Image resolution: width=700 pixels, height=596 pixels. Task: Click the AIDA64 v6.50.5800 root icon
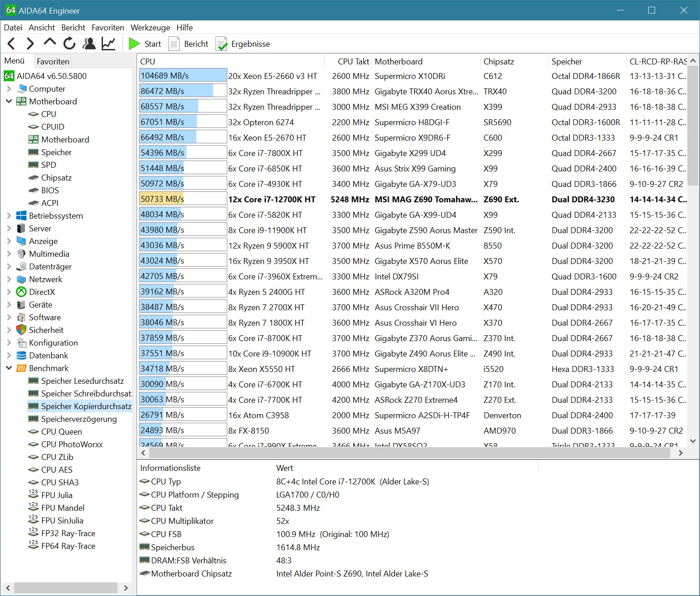9,76
